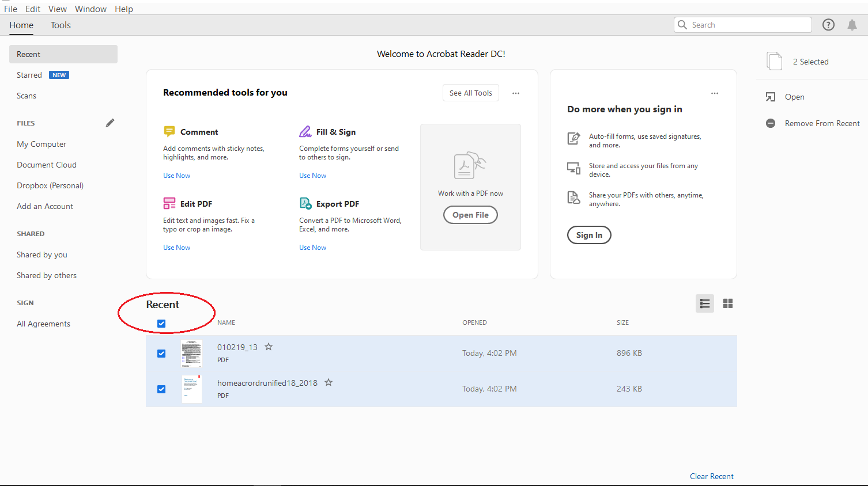868x486 pixels.
Task: Toggle the select-all checkbox under Recent
Action: (161, 324)
